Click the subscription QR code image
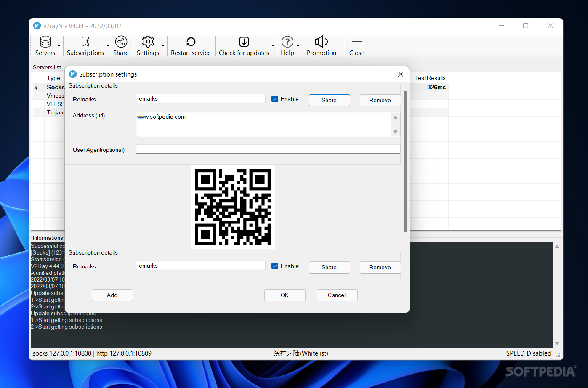Screen dimensions: 588x388 [233, 207]
